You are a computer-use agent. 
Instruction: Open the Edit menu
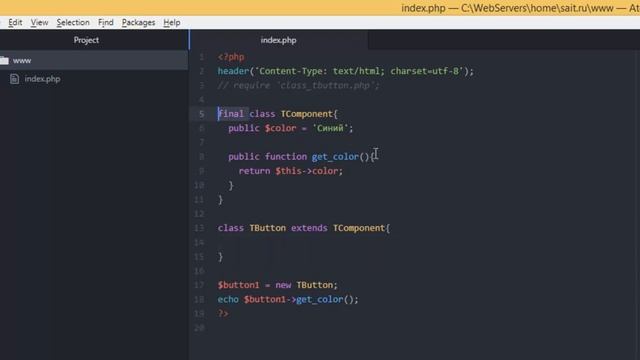[x=15, y=22]
